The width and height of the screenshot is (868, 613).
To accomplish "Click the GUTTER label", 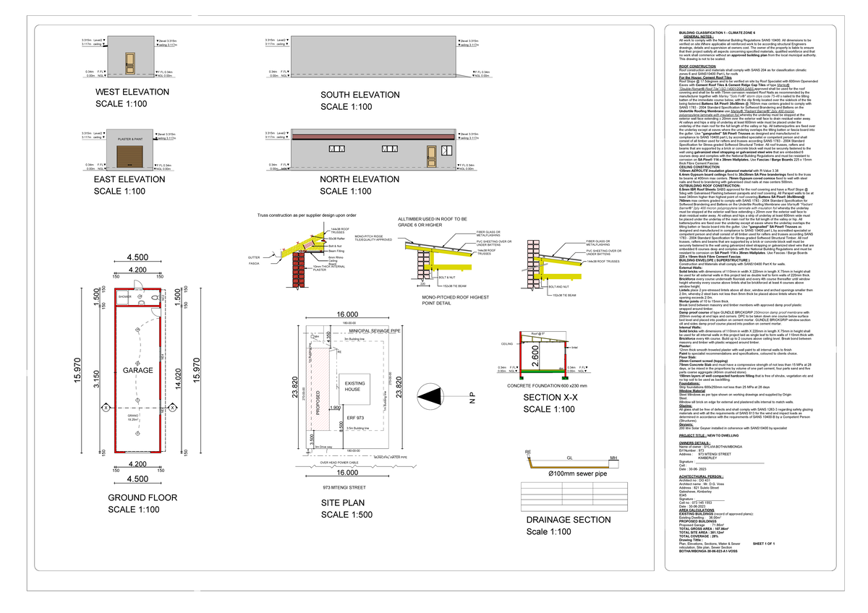I will [253, 257].
